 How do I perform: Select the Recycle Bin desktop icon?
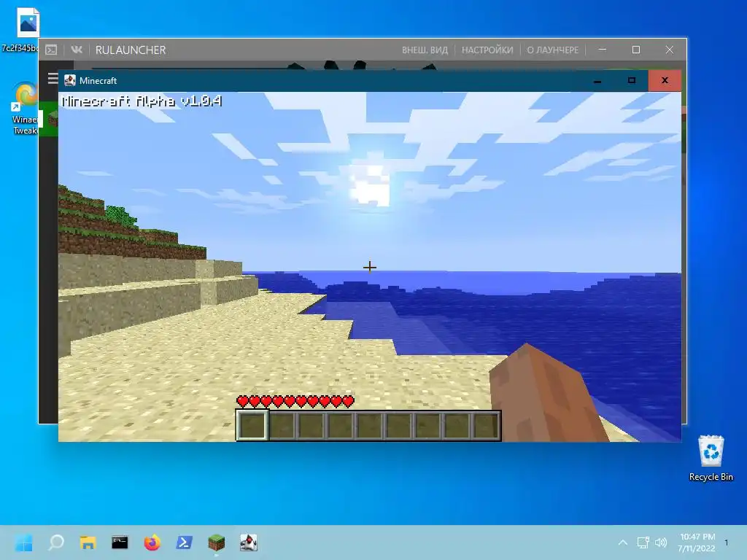(711, 458)
